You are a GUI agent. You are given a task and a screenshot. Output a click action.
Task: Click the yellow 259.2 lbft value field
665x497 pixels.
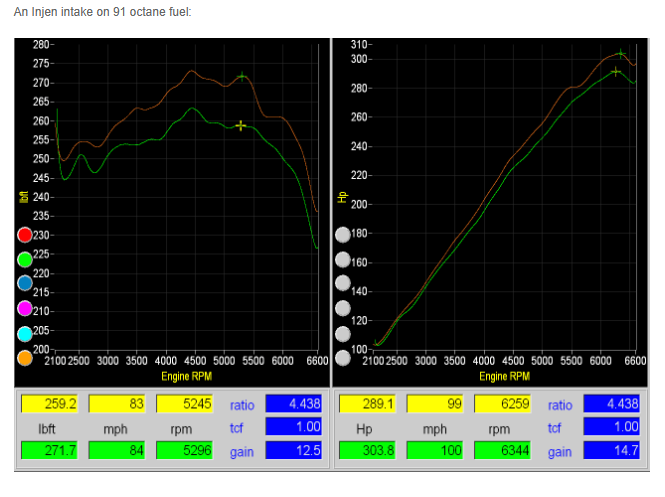(x=49, y=405)
